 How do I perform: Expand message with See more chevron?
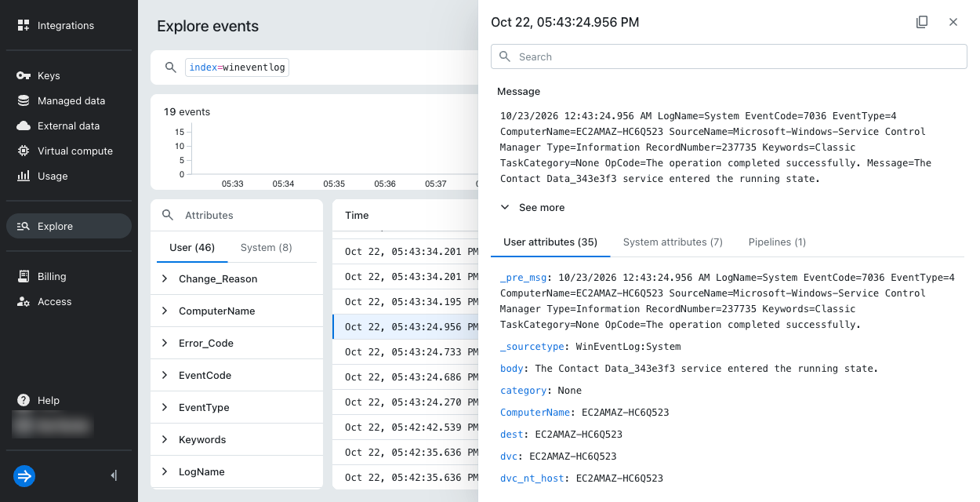pyautogui.click(x=505, y=207)
